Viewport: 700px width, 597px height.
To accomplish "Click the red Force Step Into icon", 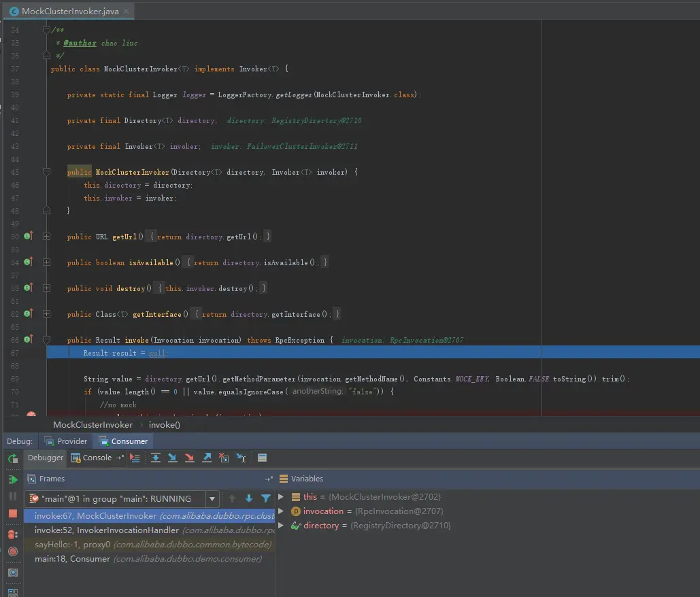I will point(189,458).
